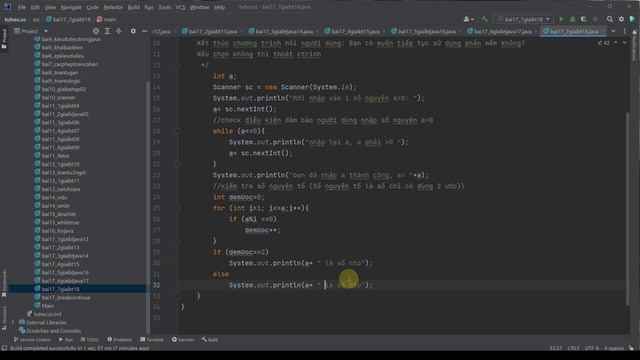This screenshot has height=360, width=640.
Task: Go to previous highlighted error arrow
Action: tap(616, 42)
